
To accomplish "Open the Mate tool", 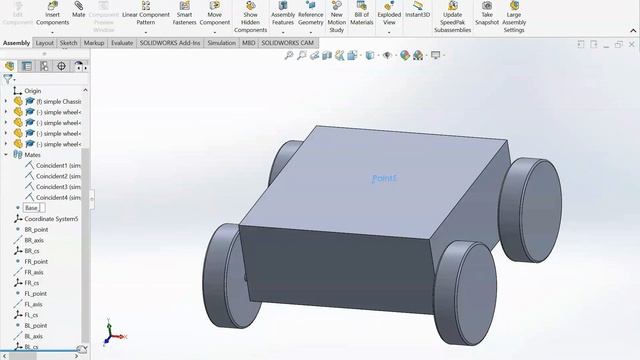I will [x=78, y=10].
